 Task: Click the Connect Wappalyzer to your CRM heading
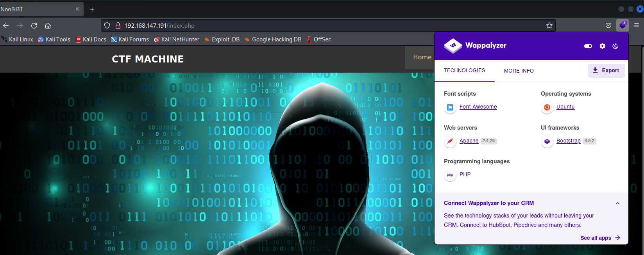pos(489,203)
